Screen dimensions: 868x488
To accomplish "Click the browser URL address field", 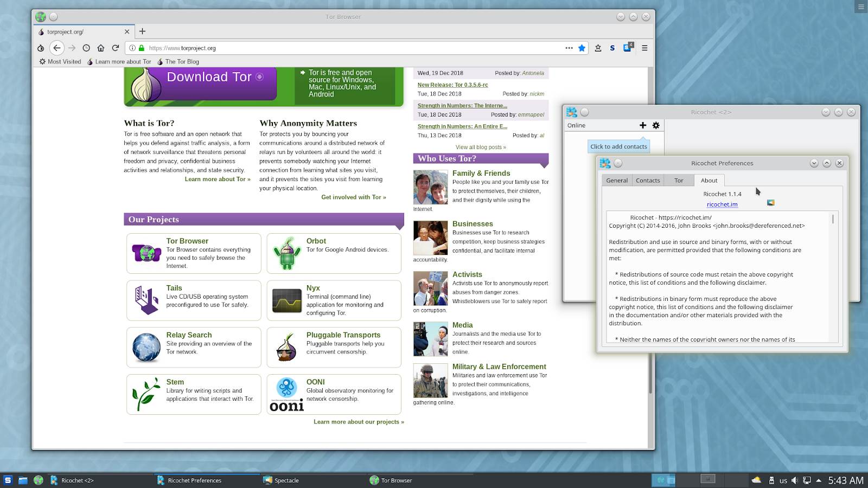I will tap(353, 48).
